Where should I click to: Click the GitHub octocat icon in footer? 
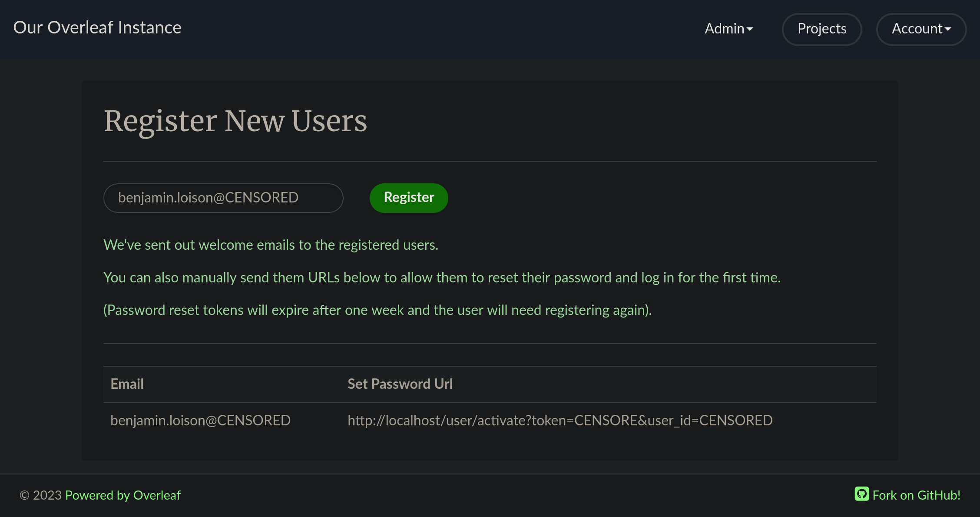click(x=862, y=494)
